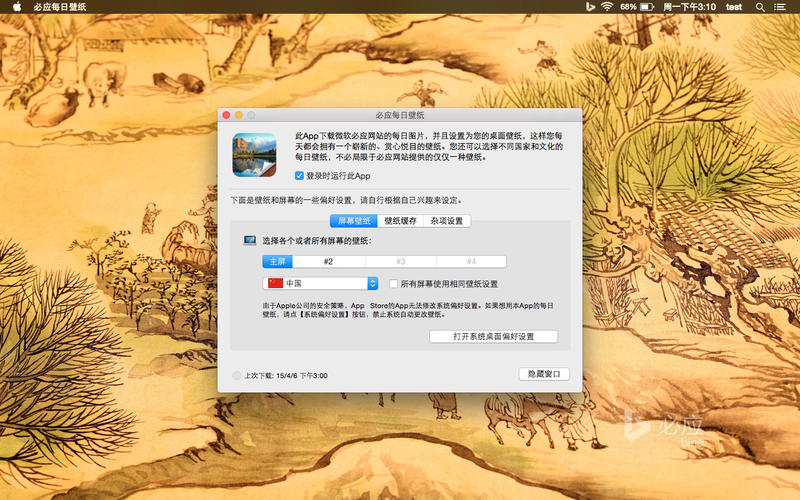
Task: Open the 中国 country dropdown
Action: 320,283
